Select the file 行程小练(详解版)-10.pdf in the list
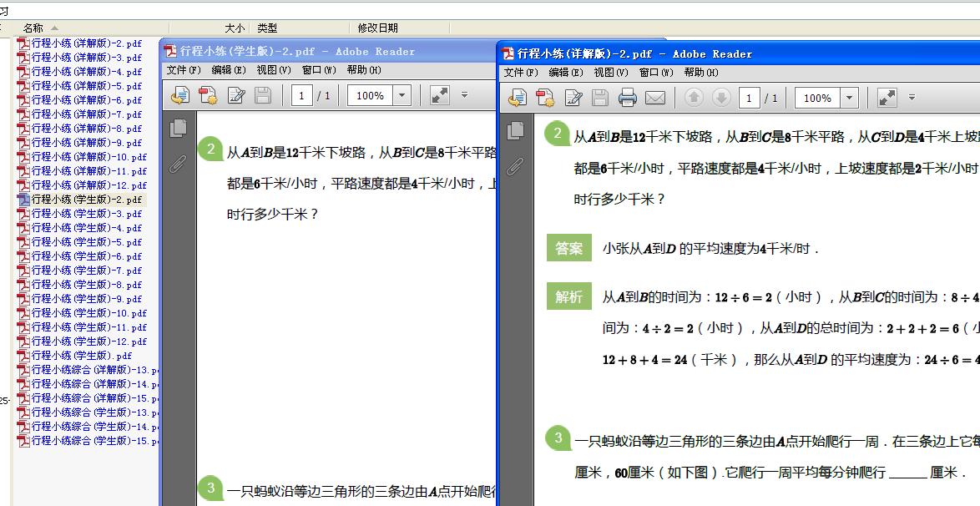The width and height of the screenshot is (980, 506). click(88, 157)
